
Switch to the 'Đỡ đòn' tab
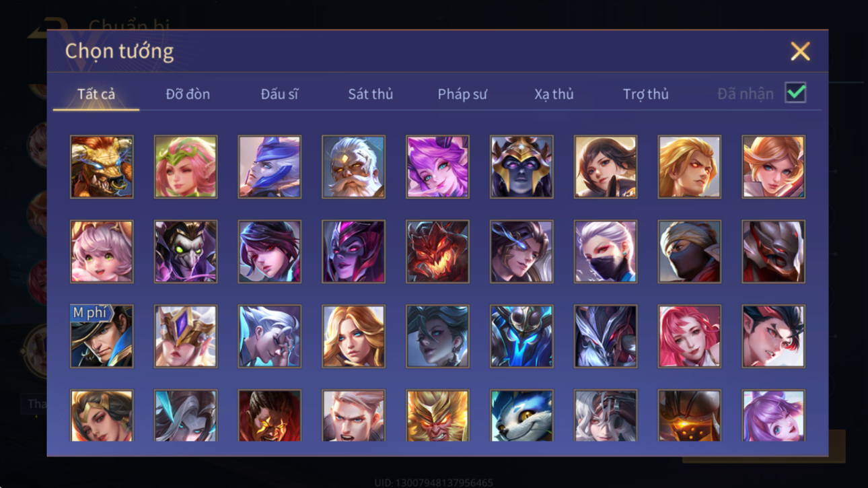pos(188,94)
